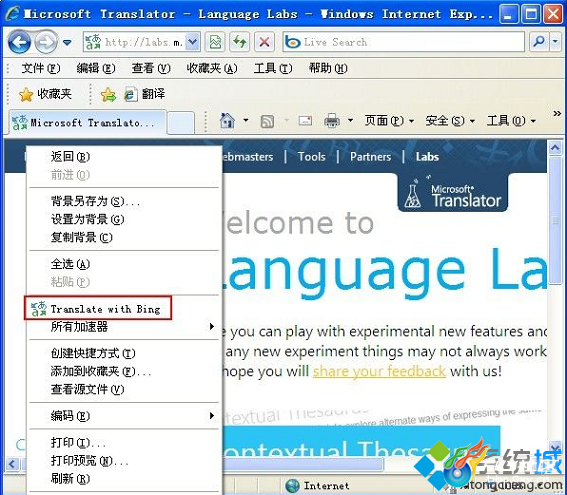The height and width of the screenshot is (495, 567).
Task: Click the Compatibility View page icon
Action: (x=215, y=42)
